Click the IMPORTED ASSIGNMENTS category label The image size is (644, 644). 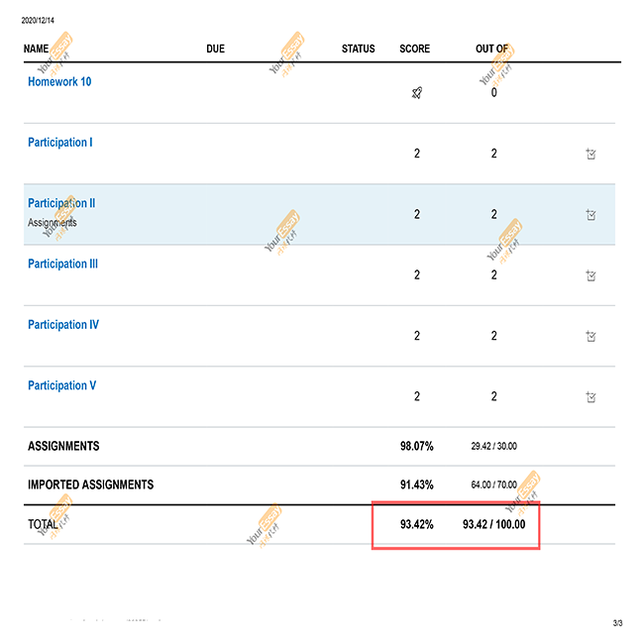(x=90, y=485)
